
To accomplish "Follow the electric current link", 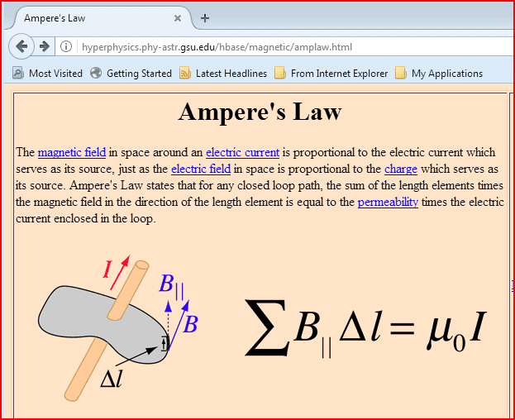I will tap(243, 152).
